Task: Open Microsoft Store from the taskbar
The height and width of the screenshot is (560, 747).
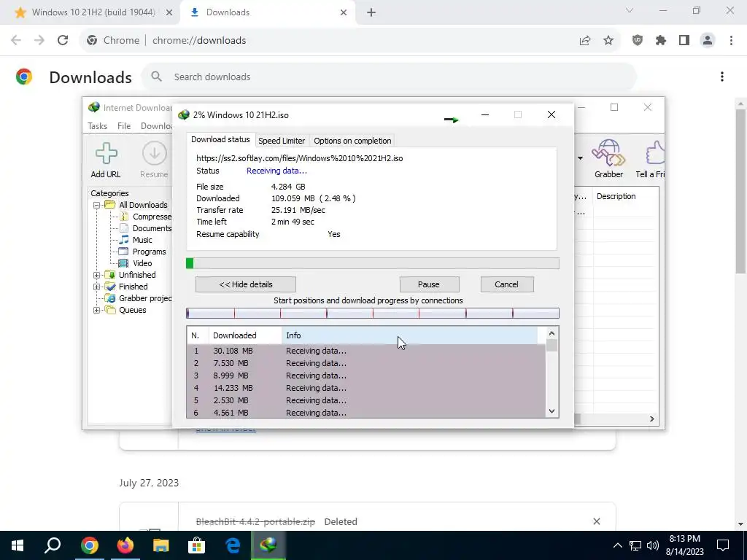Action: coord(197,545)
